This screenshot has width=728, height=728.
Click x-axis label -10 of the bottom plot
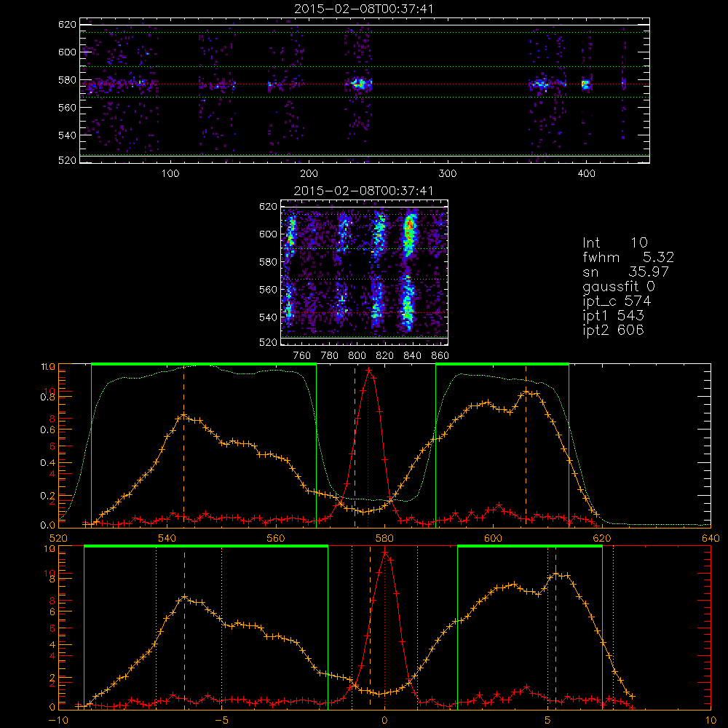pos(58,720)
